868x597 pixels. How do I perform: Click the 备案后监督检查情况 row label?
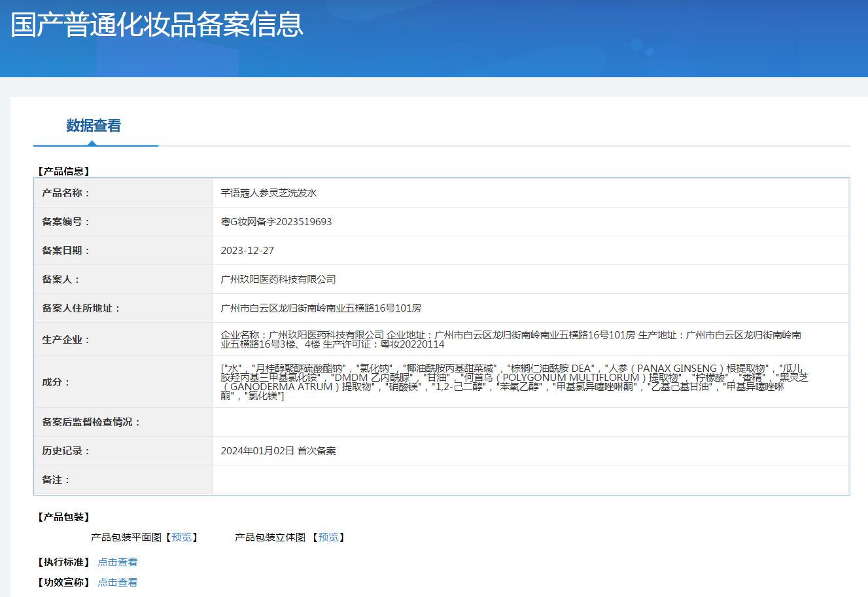(92, 422)
